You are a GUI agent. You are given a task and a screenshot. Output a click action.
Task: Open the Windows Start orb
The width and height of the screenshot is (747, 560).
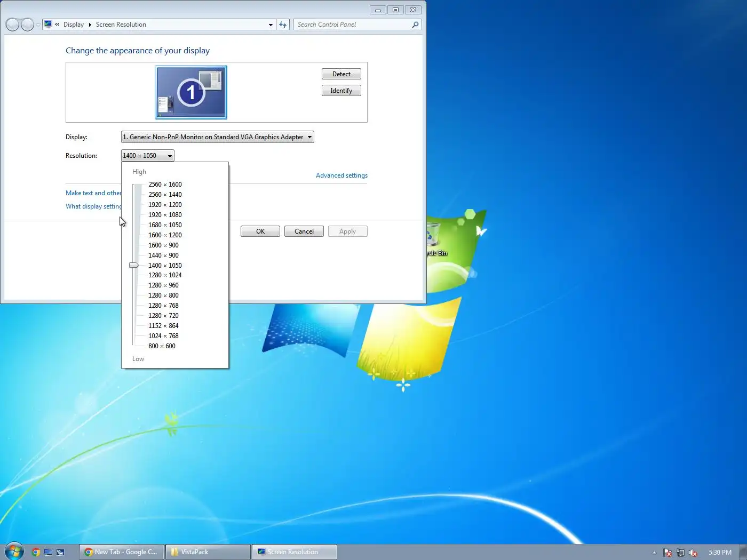(x=14, y=551)
